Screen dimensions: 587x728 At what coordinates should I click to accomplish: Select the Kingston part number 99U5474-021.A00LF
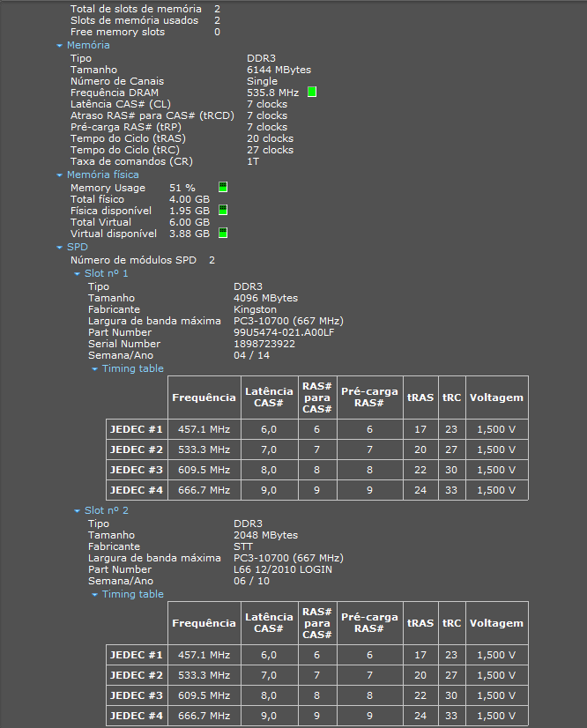pyautogui.click(x=284, y=332)
